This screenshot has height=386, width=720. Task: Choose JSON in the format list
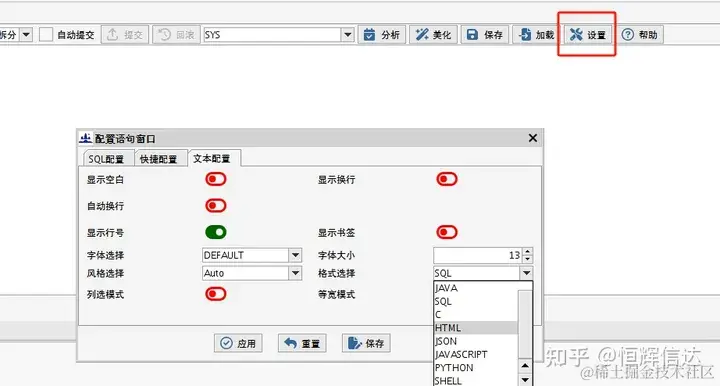476,341
